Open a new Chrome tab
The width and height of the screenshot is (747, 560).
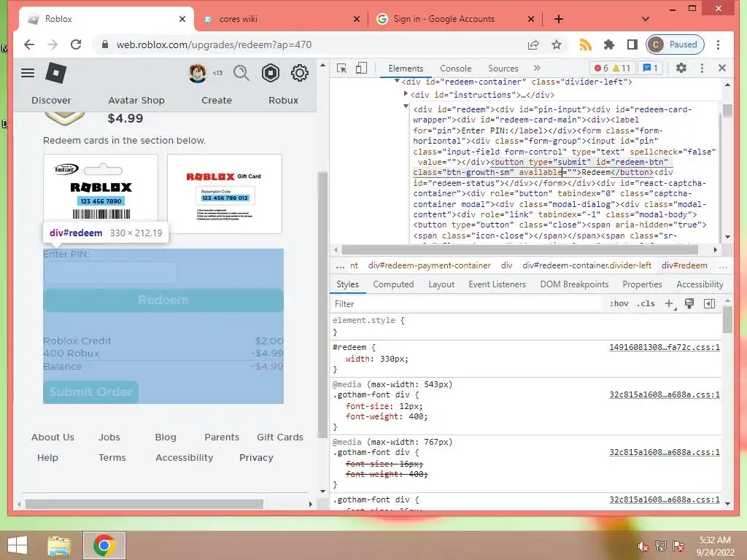(559, 19)
